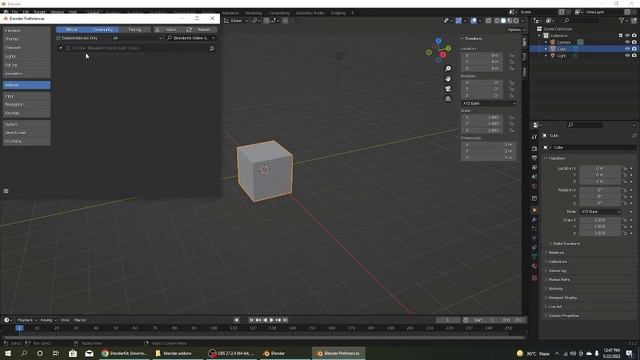Select Camera in the outliner

tap(564, 42)
